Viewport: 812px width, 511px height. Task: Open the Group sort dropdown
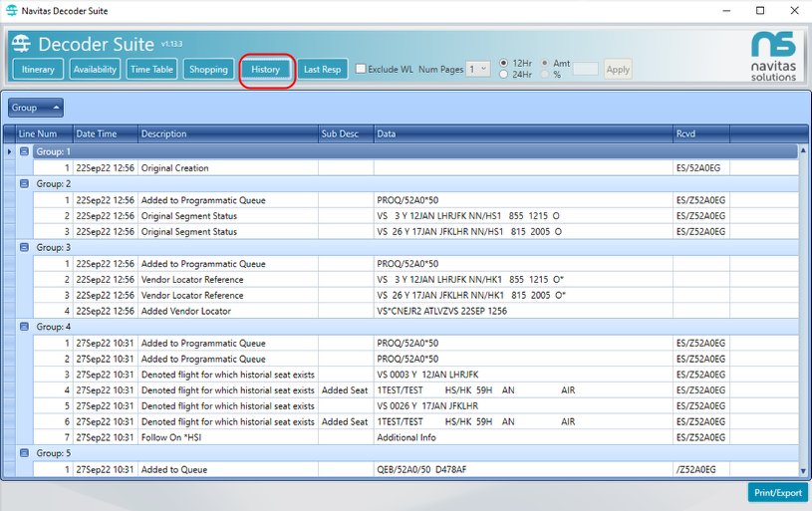coord(36,108)
